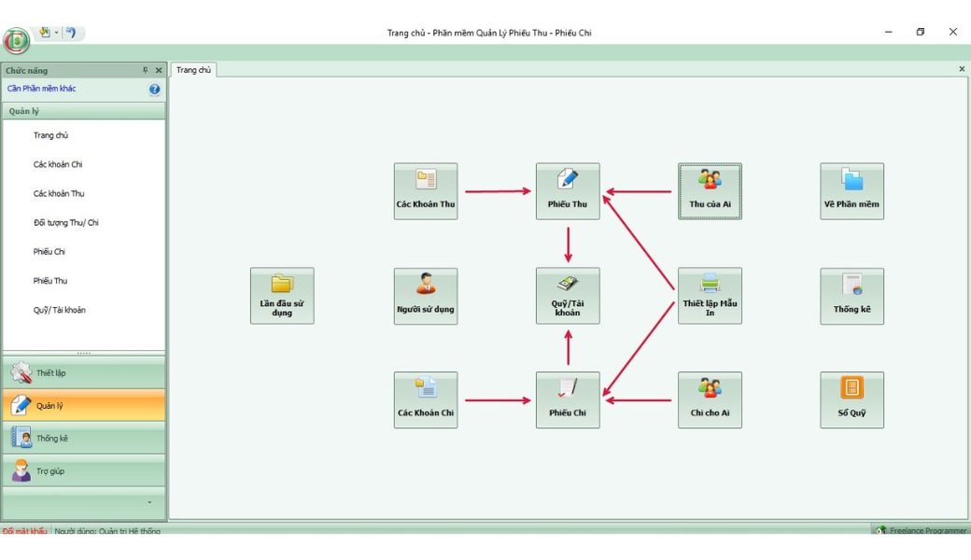971x560 pixels.
Task: Select Đối tượng Thu/ Chi in the sidebar
Action: [x=65, y=222]
